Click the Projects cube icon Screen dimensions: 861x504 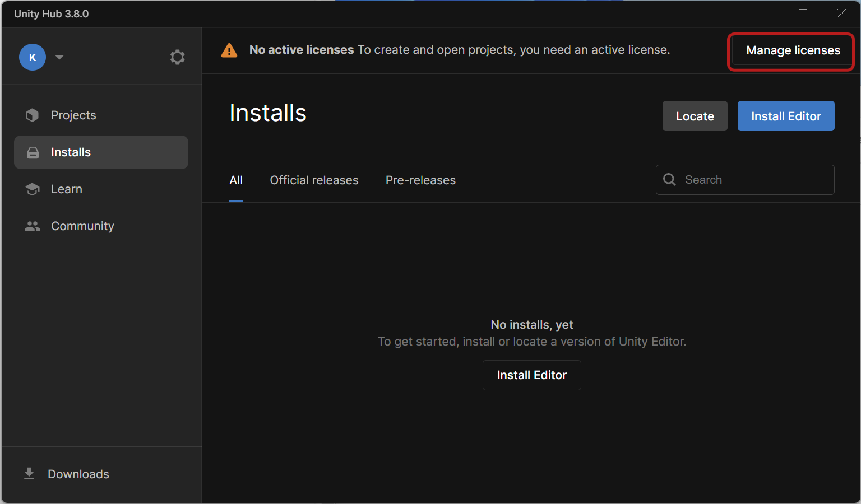(33, 115)
